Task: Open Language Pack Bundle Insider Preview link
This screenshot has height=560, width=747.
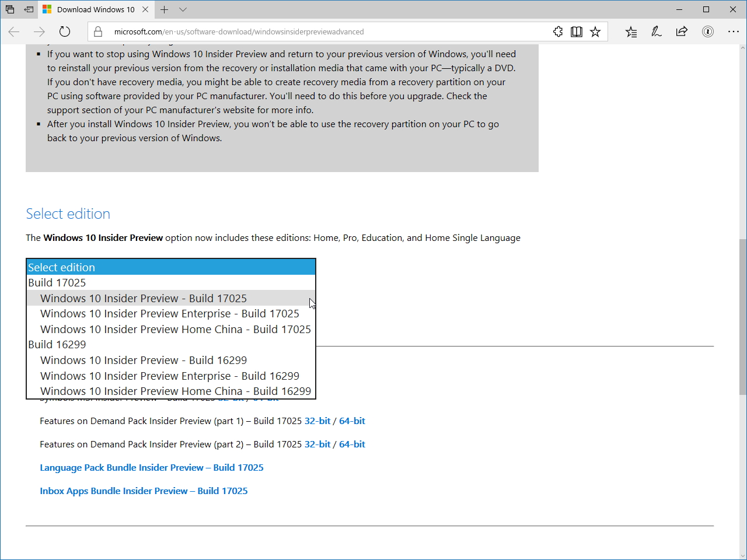Action: [x=152, y=467]
